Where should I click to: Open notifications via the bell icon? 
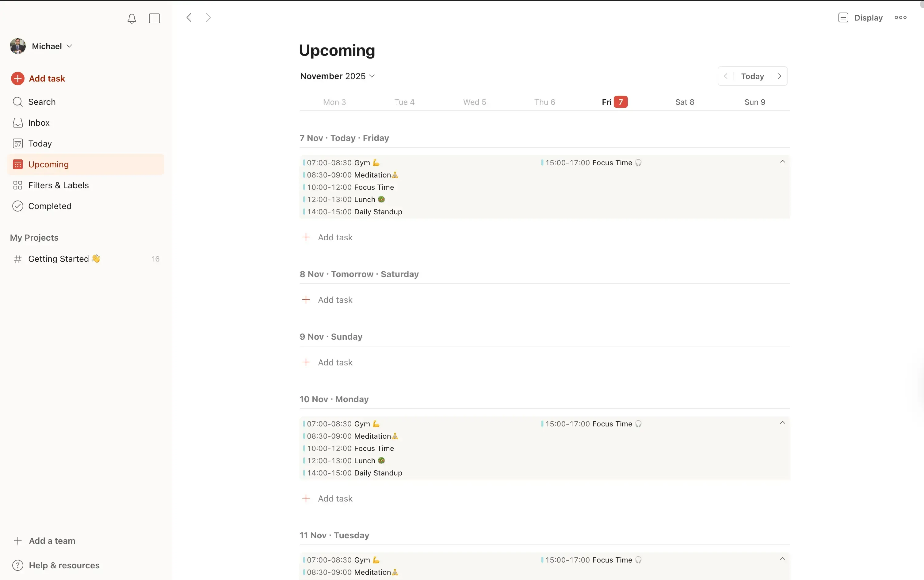tap(132, 18)
